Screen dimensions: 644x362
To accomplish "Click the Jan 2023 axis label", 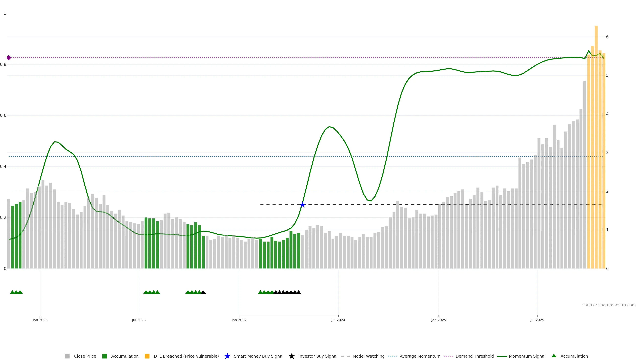I will pos(40,320).
